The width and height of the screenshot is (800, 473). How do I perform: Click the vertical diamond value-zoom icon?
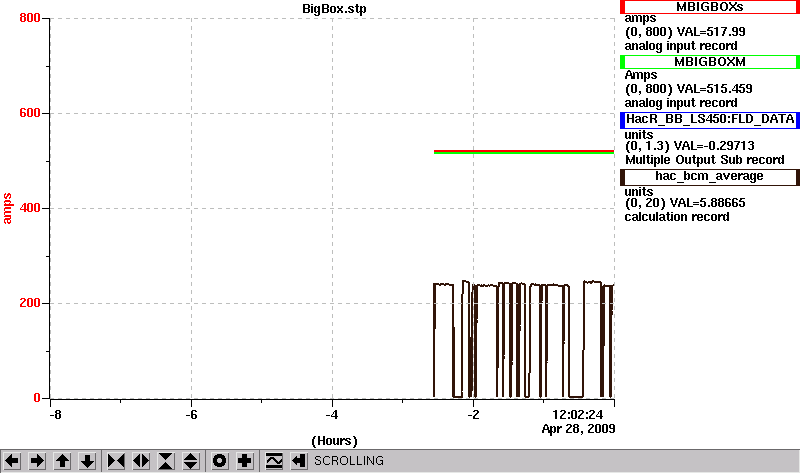(191, 461)
